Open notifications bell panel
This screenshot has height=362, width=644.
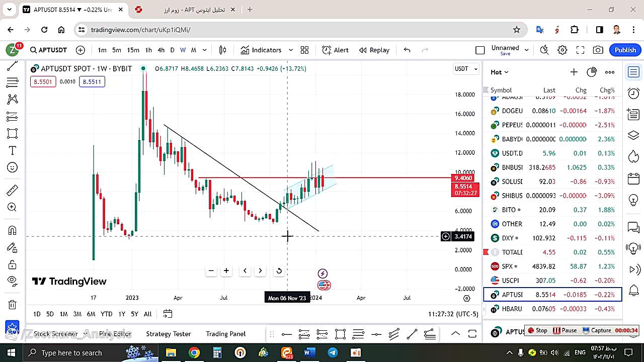coord(633,291)
